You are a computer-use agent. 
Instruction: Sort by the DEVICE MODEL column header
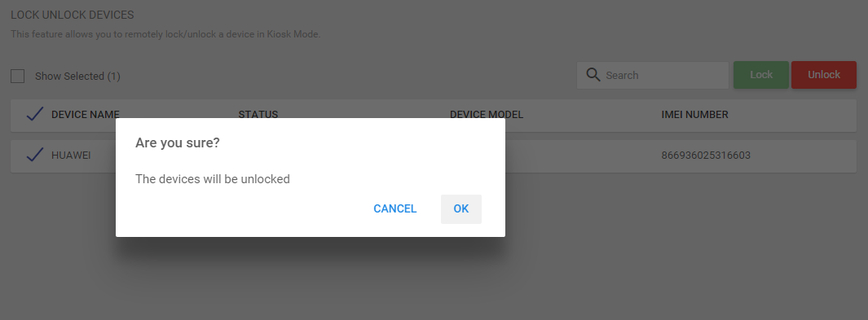(x=487, y=115)
